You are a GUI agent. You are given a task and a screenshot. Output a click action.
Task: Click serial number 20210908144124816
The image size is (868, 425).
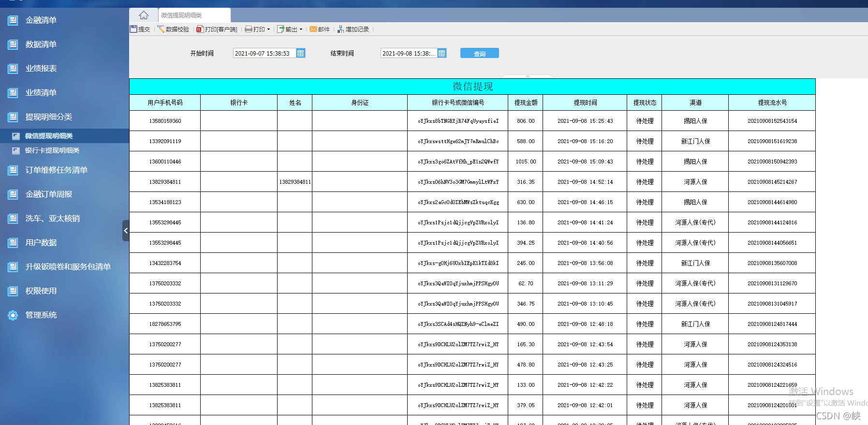[x=772, y=222]
